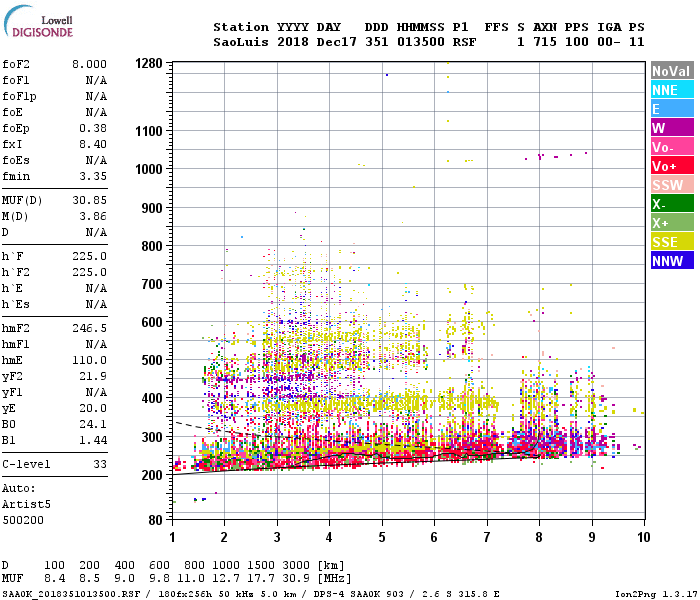Click the RSF program label
Image resolution: width=700 pixels, height=600 pixels.
point(465,42)
